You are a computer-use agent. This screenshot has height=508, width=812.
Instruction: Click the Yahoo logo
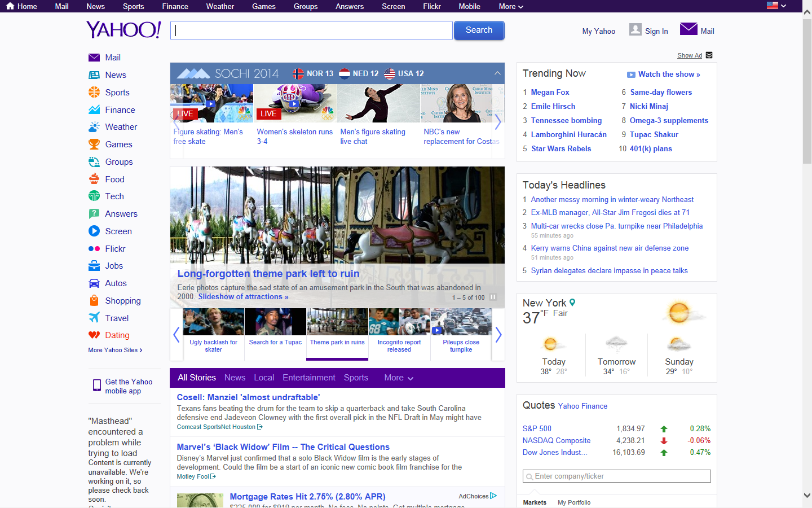pos(123,30)
